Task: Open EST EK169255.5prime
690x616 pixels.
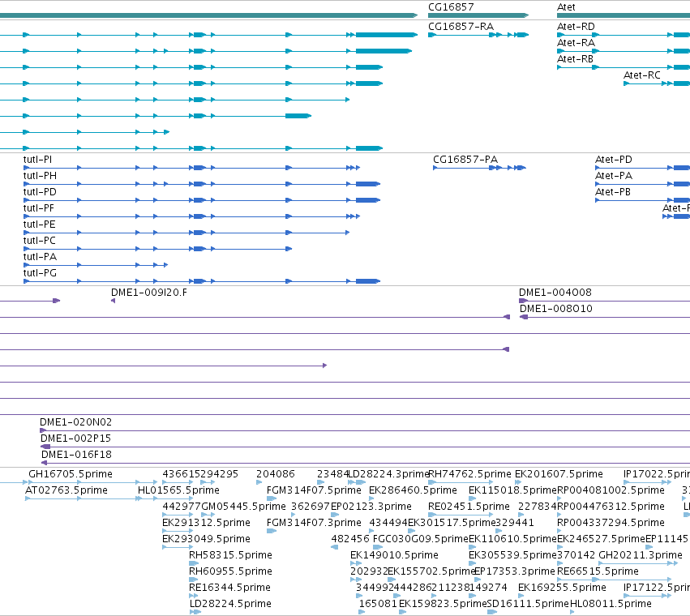Action: 562,588
